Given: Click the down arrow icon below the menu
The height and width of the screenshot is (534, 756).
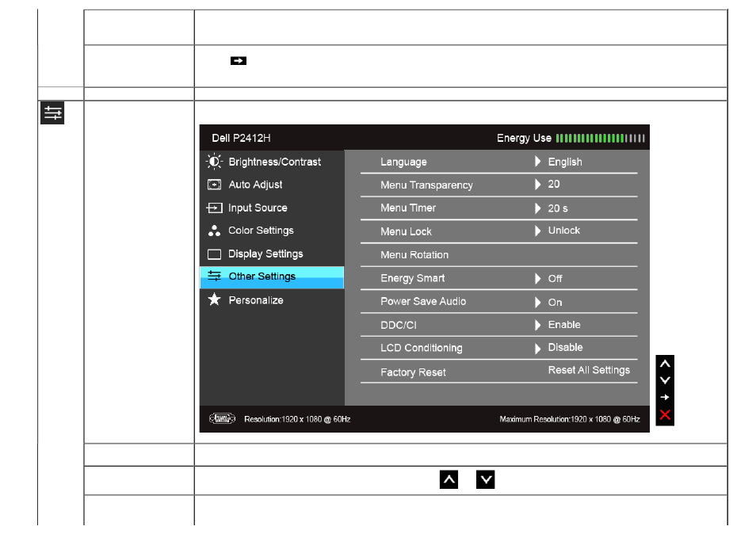Looking at the screenshot, I should point(486,479).
